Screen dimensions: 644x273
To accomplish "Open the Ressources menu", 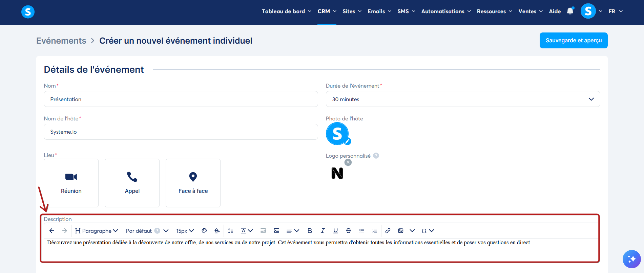I will [x=495, y=11].
